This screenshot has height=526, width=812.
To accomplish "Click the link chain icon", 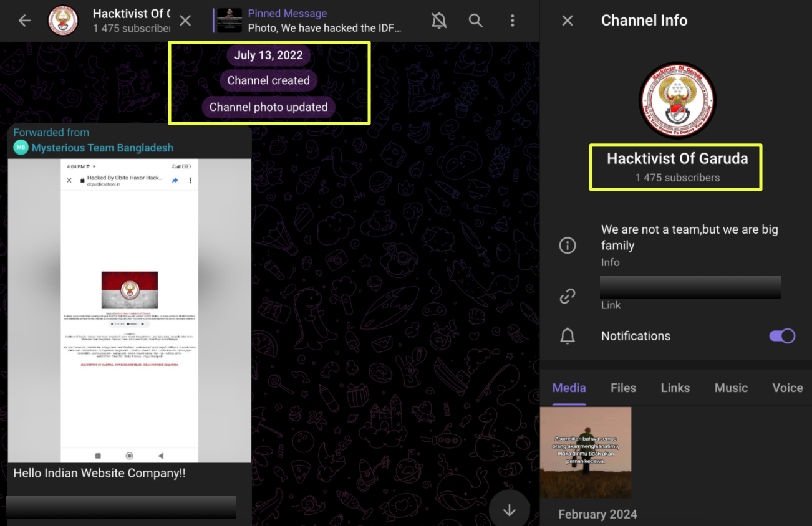I will click(567, 297).
